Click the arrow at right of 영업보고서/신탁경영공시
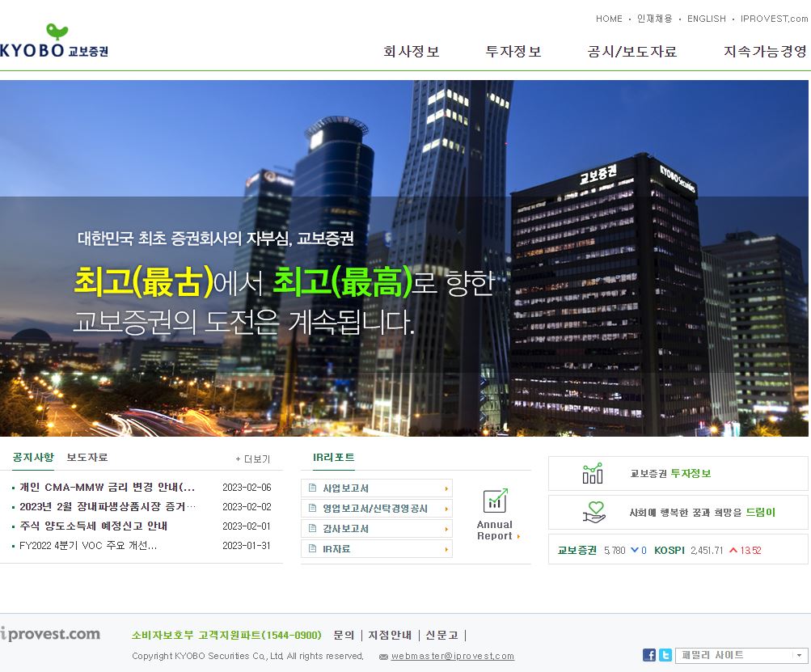The width and height of the screenshot is (811, 672). pos(446,509)
